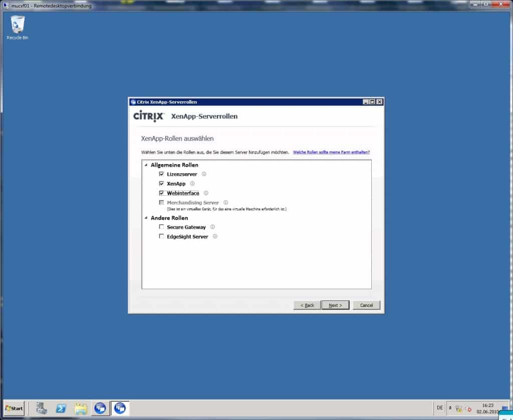Click the Lizenzserver info icon
The width and height of the screenshot is (513, 420).
204,174
